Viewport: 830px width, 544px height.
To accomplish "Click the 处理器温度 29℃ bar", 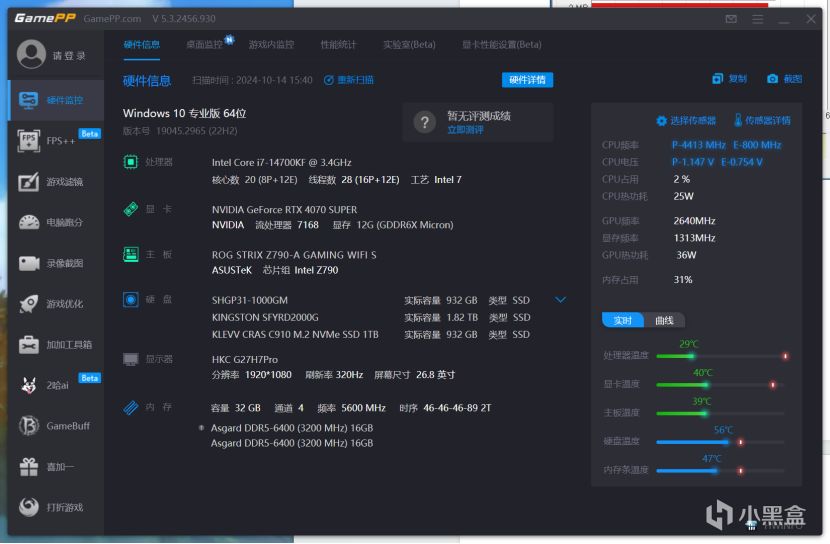I will tap(722, 356).
